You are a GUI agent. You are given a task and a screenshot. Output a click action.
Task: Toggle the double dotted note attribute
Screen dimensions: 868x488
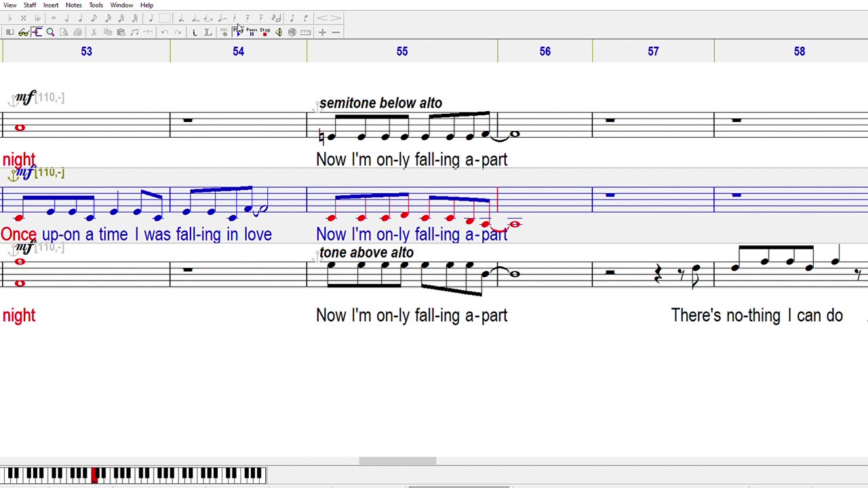click(x=195, y=18)
